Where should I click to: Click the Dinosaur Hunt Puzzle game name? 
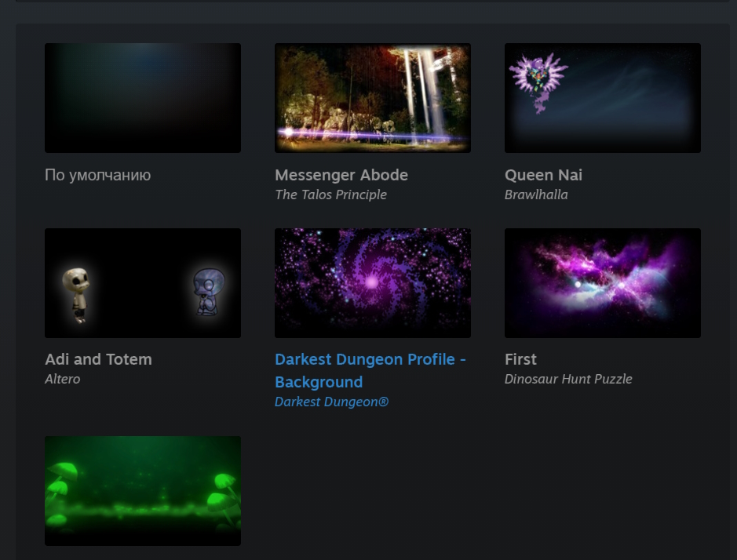568,379
